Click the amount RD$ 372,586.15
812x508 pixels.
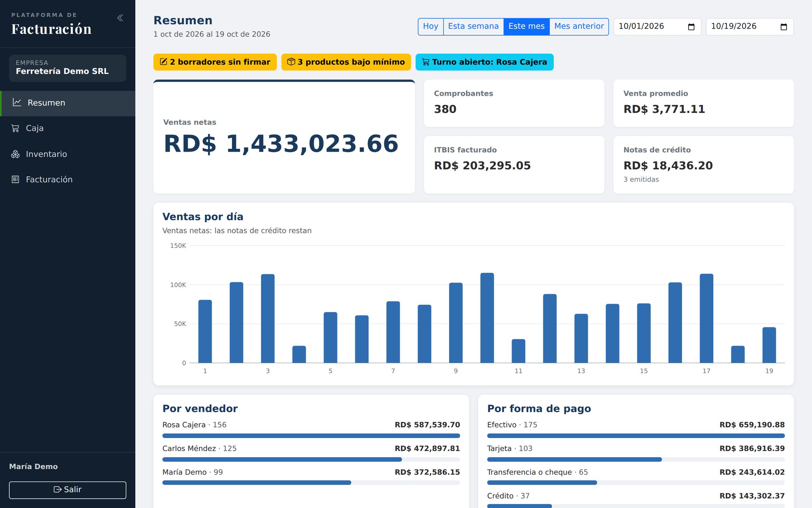427,472
